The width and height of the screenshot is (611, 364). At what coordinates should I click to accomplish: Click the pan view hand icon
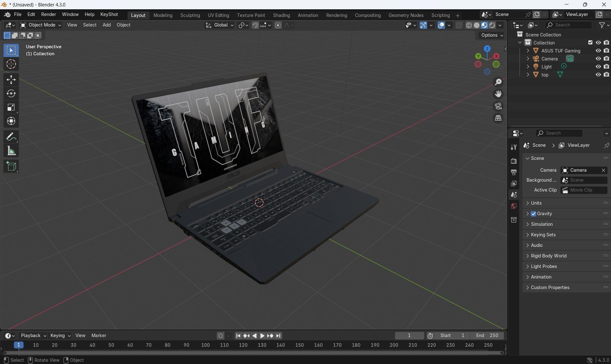click(x=498, y=94)
